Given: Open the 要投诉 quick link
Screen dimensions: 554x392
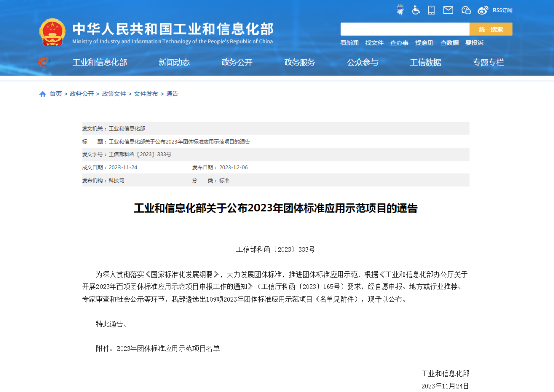Looking at the screenshot, I should coord(474,43).
